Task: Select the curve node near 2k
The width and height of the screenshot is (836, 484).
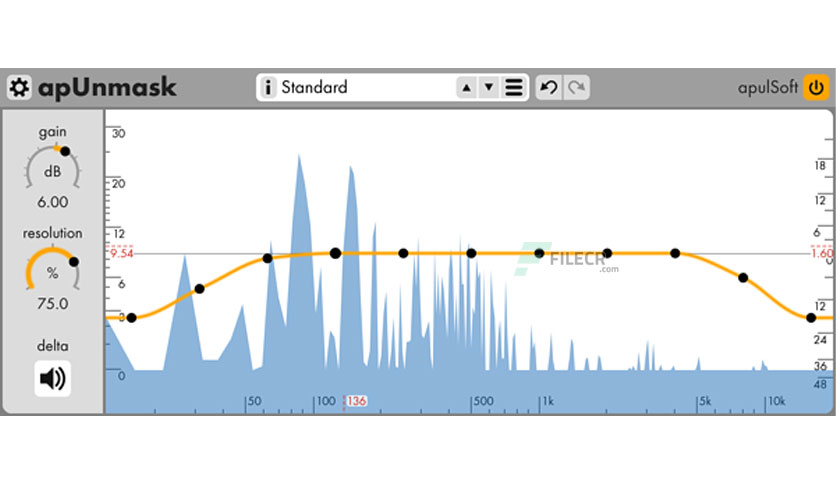Action: (x=607, y=253)
